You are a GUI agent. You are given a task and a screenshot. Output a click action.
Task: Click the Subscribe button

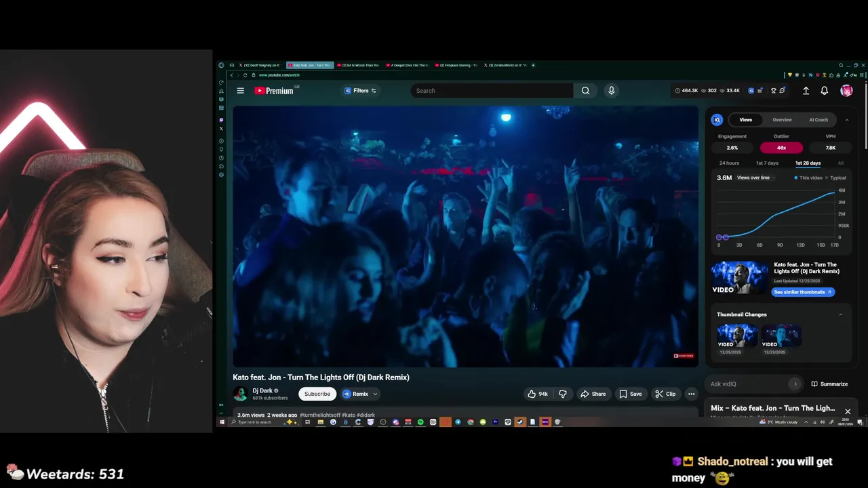317,394
